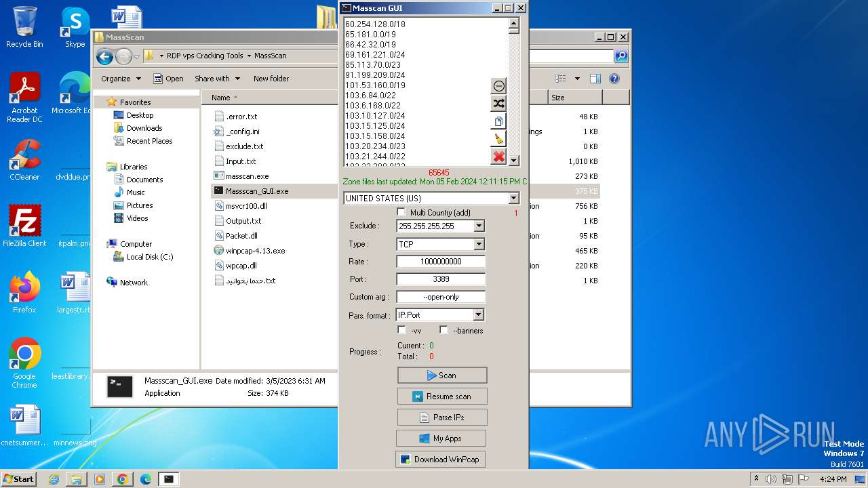Viewport: 868px width, 488px height.
Task: Click the search magnifier icon in the MassScan window
Action: [620, 56]
